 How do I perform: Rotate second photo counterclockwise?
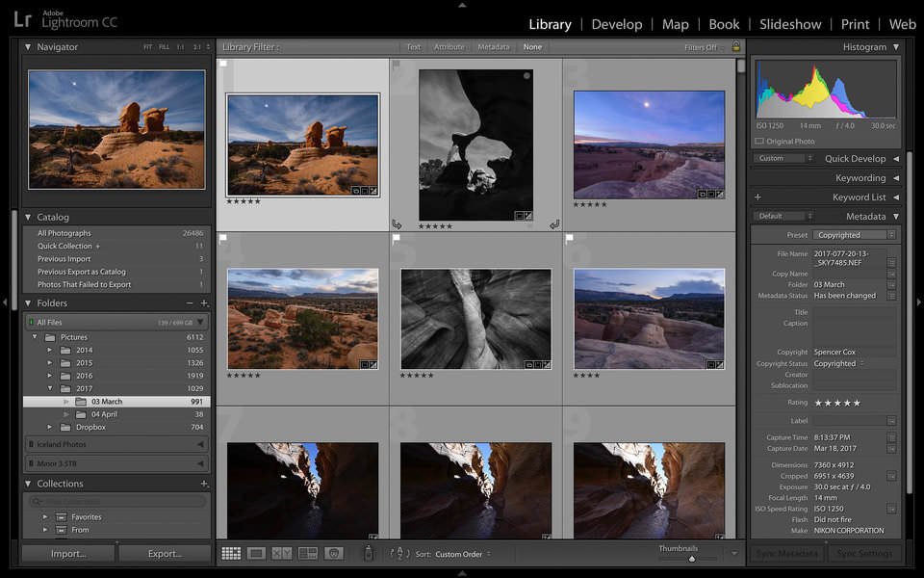point(397,224)
